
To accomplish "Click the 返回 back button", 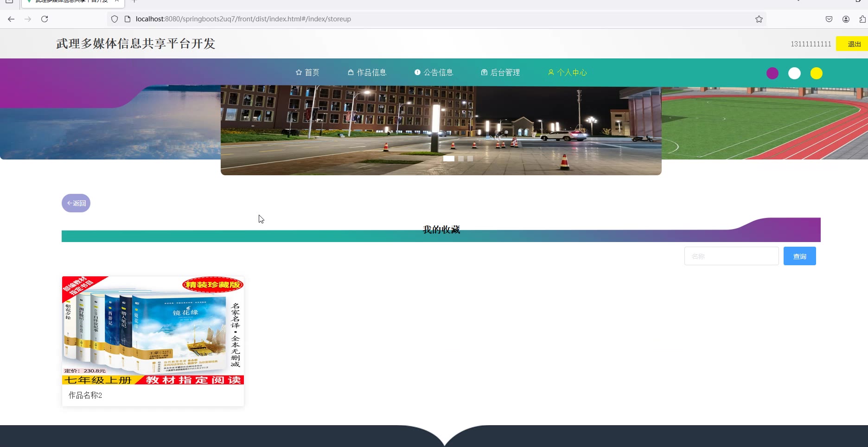I will (76, 203).
